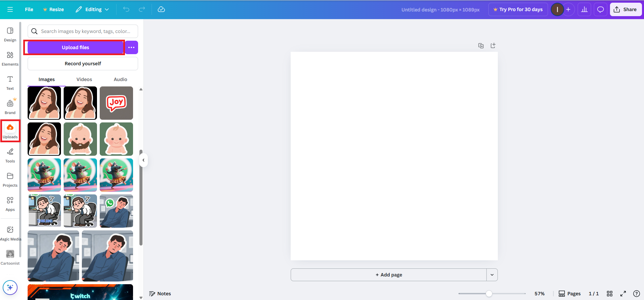644x300 pixels.
Task: Open the Brand panel
Action: 10,107
